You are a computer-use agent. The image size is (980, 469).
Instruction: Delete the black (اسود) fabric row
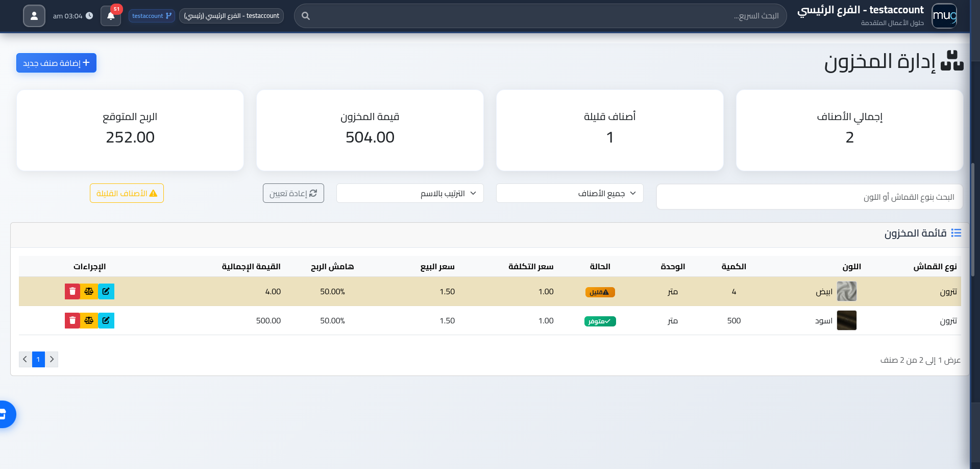coord(72,320)
